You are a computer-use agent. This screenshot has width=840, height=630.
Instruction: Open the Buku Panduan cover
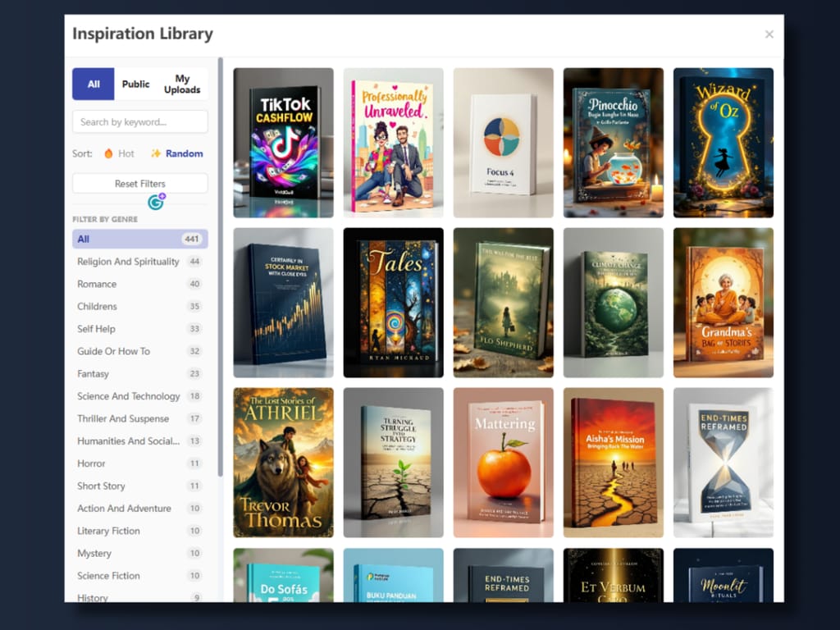pyautogui.click(x=393, y=575)
